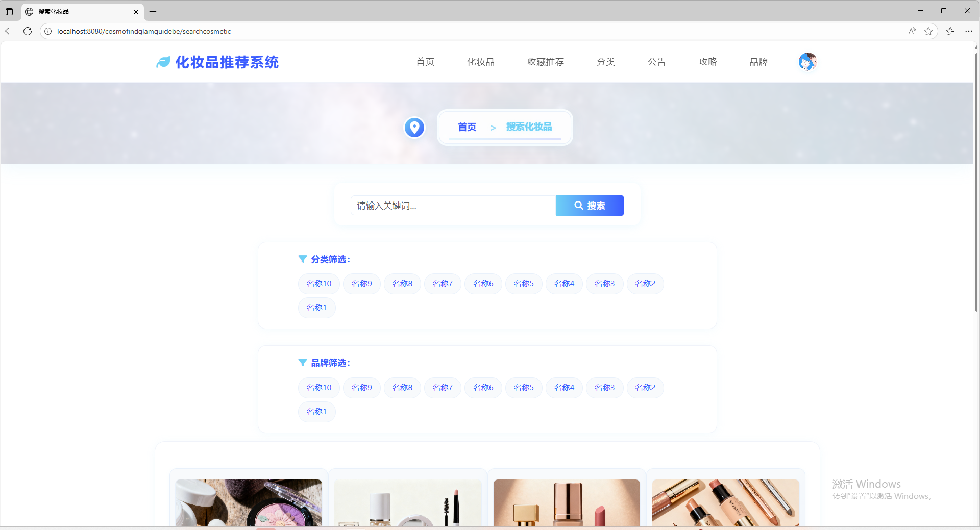This screenshot has height=530, width=980.
Task: Open the tab actions menu icon
Action: [x=9, y=11]
